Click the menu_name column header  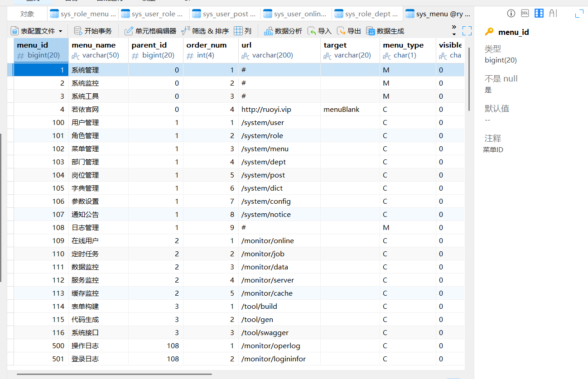click(99, 50)
